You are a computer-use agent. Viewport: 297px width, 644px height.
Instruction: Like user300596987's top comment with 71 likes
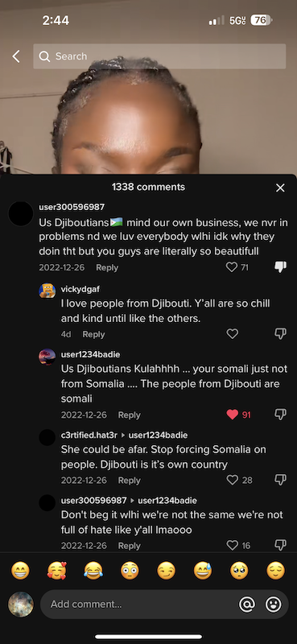point(232,267)
